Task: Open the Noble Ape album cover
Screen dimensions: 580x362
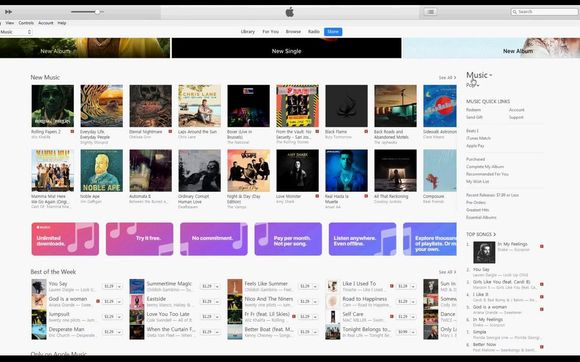Action: coord(101,170)
